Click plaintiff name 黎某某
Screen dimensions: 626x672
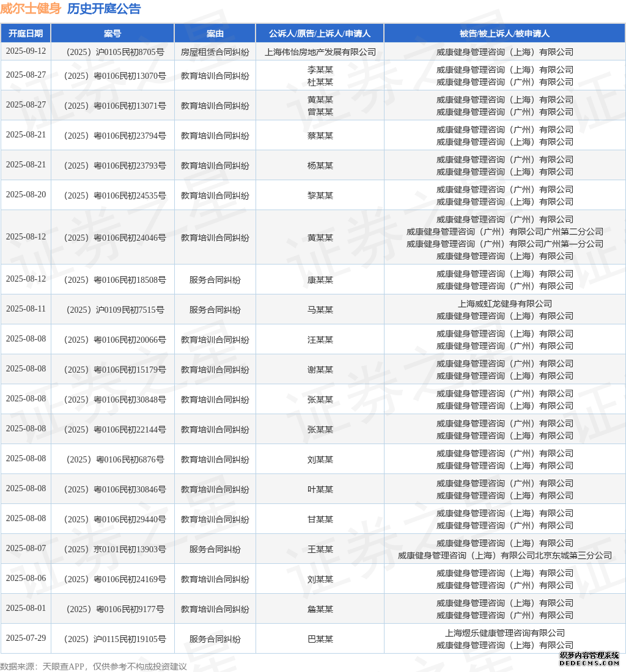click(x=320, y=196)
